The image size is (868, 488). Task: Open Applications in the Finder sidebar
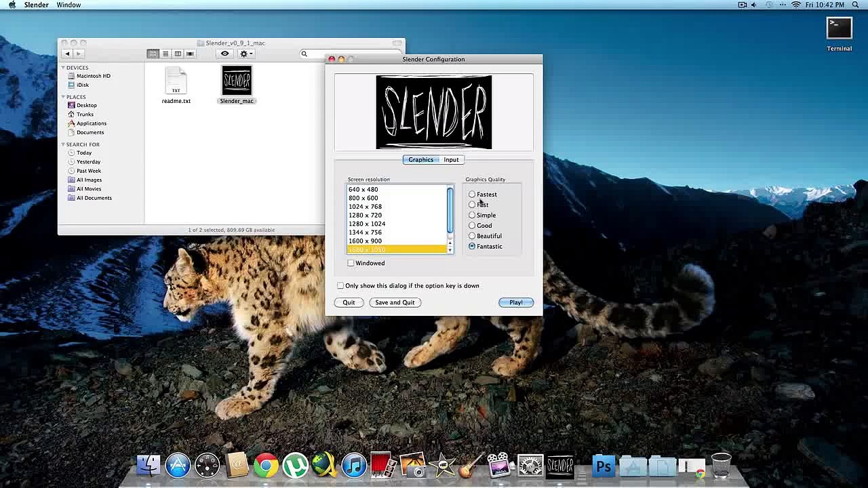(x=87, y=123)
